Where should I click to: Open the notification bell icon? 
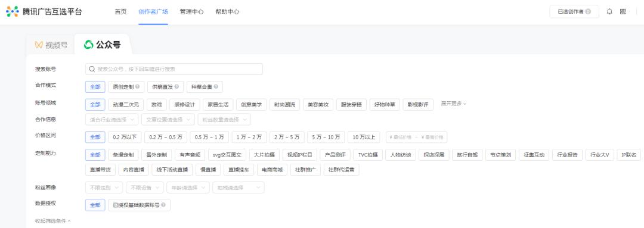[609, 11]
